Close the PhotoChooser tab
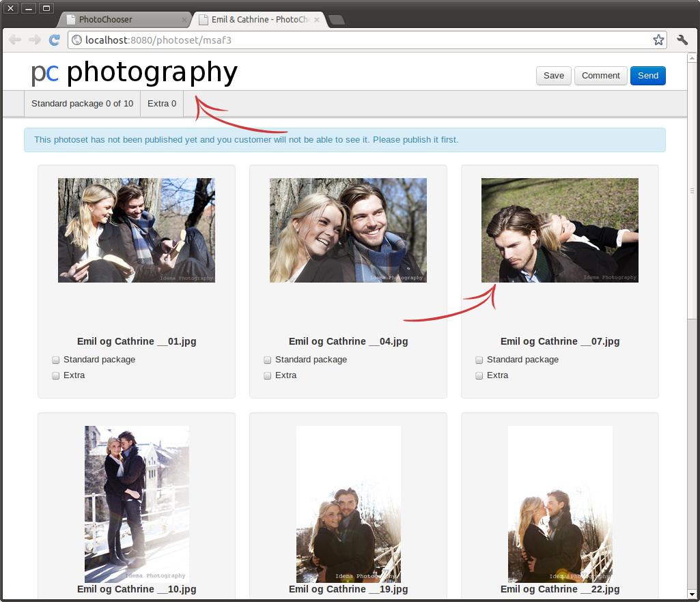The height and width of the screenshot is (602, 700). coord(184,20)
